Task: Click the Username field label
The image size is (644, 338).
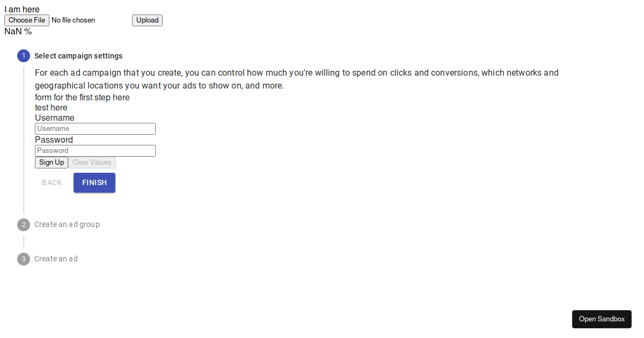Action: click(55, 118)
